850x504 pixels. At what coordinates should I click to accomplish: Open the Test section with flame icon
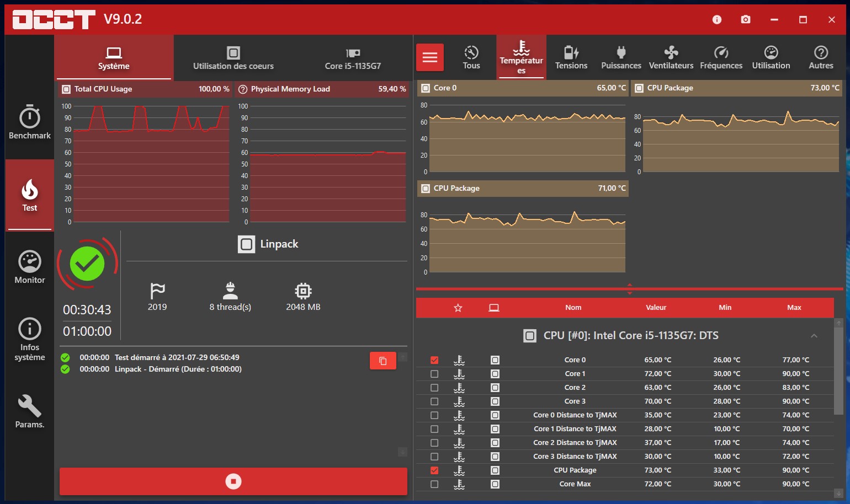coord(30,195)
